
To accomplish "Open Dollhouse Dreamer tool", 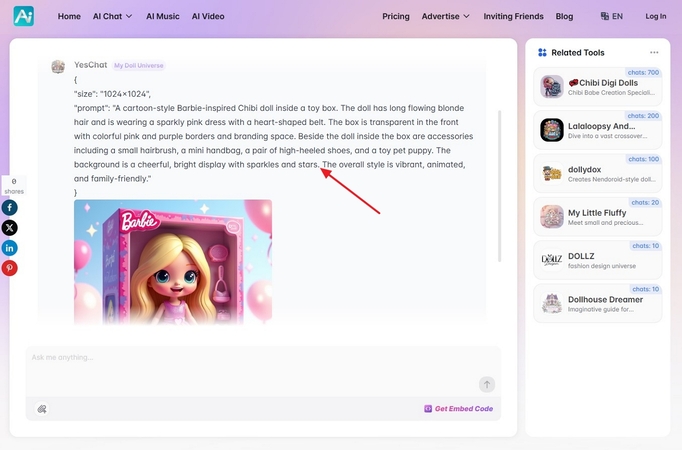I will click(598, 303).
